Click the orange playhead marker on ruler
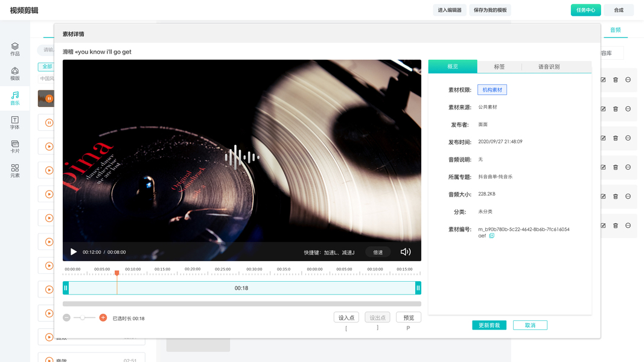 tap(117, 273)
